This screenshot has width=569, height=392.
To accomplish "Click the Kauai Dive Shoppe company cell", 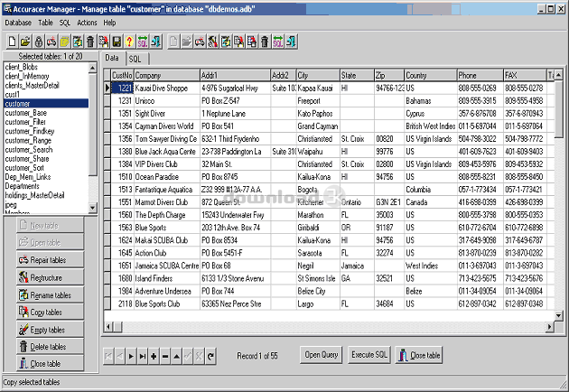I will coord(167,89).
